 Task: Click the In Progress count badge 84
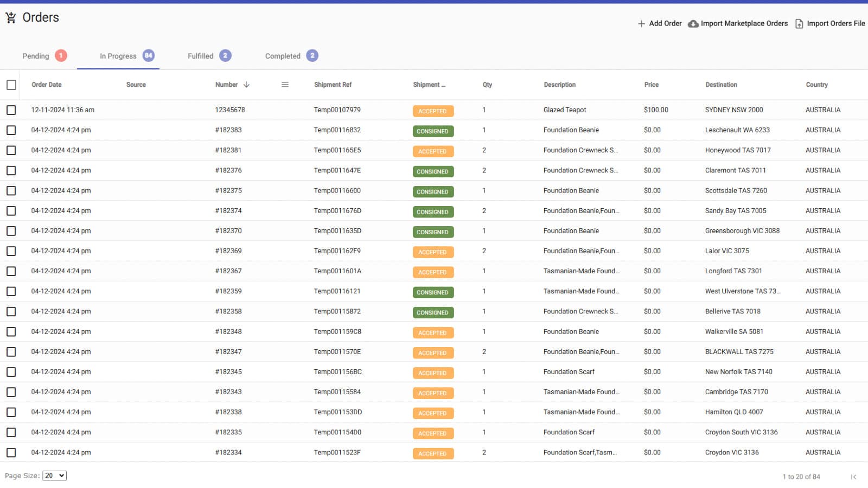tap(148, 56)
